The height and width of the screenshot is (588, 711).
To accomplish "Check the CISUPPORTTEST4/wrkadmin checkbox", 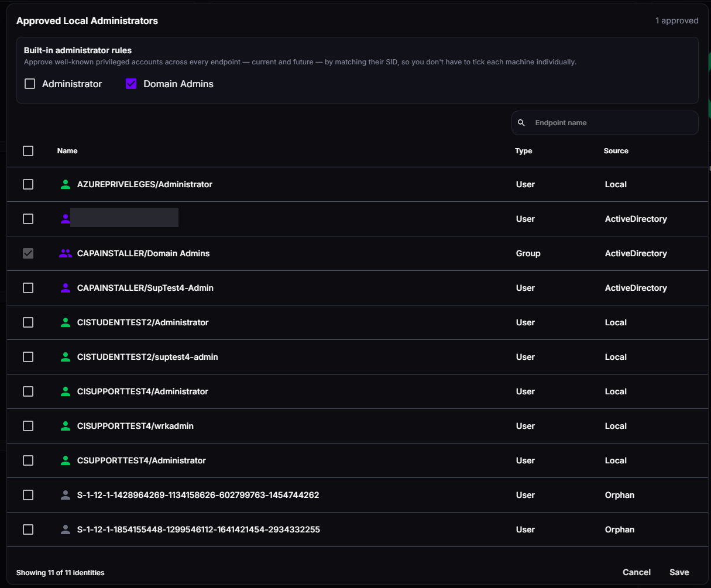I will (x=28, y=426).
